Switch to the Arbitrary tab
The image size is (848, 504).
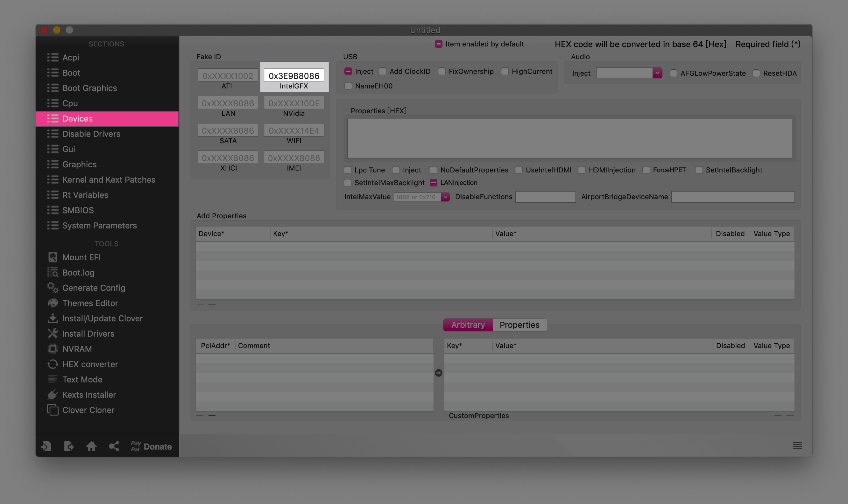point(468,325)
